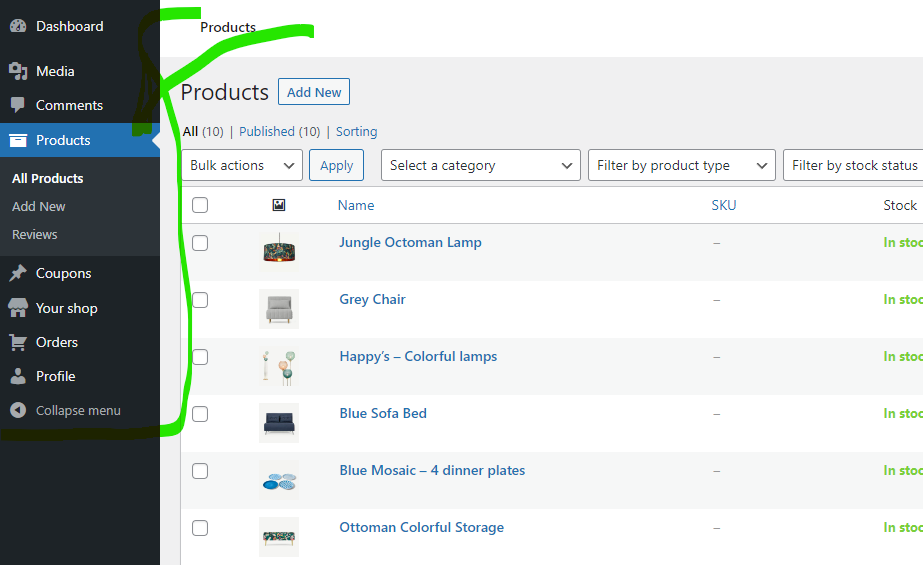Image resolution: width=923 pixels, height=565 pixels.
Task: Click the Coupons pin icon
Action: 18,273
